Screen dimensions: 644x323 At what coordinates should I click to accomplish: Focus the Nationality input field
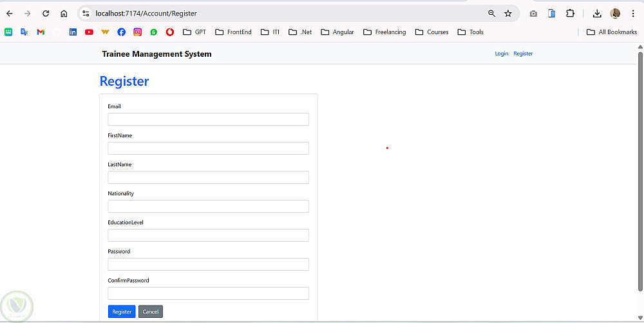(x=208, y=206)
